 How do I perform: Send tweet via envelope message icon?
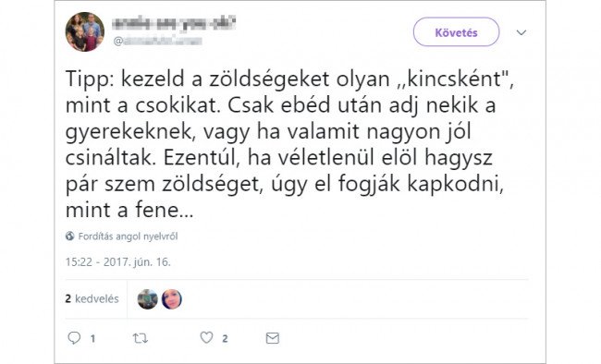pos(273,338)
